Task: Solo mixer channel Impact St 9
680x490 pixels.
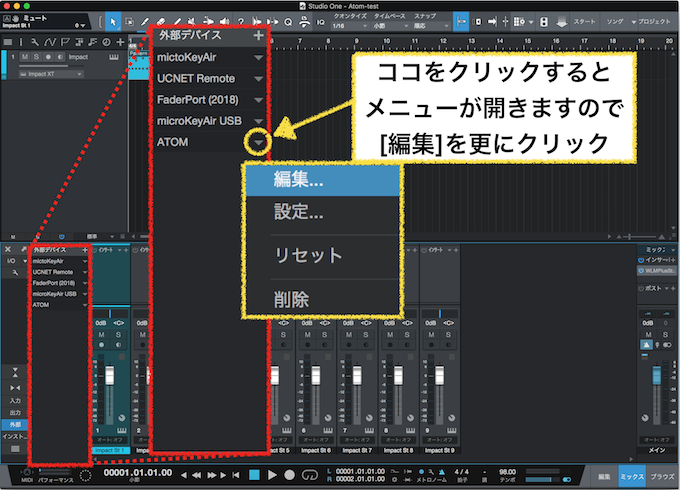Action: (x=448, y=335)
